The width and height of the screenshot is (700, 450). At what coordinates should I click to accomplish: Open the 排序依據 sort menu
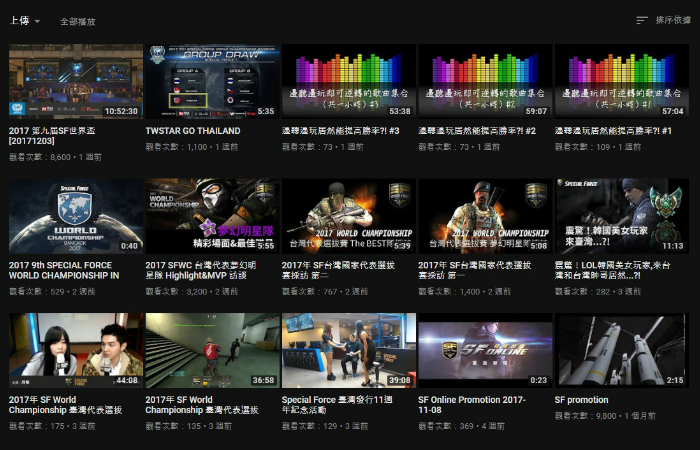673,20
